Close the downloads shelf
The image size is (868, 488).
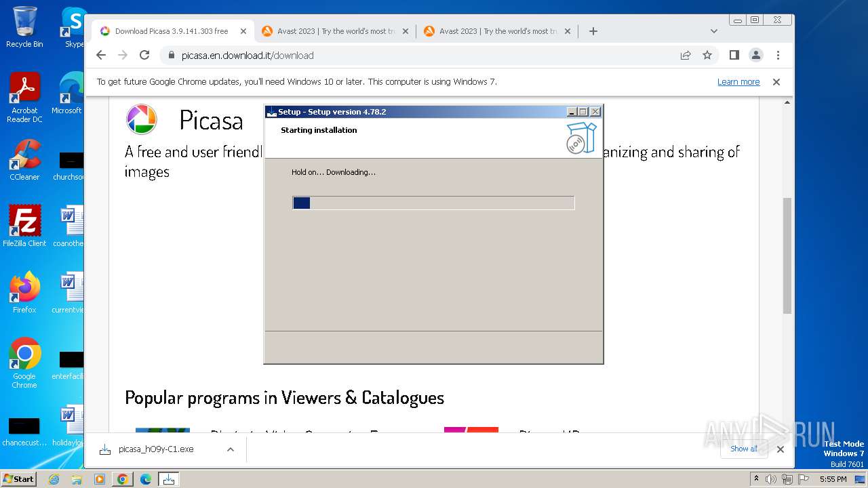pyautogui.click(x=780, y=449)
